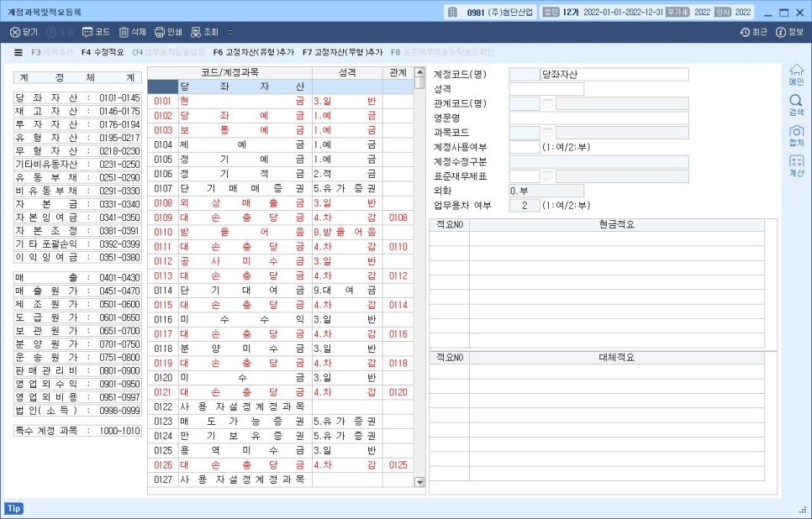
Task: Click scroll up arrow of account list
Action: (x=419, y=72)
